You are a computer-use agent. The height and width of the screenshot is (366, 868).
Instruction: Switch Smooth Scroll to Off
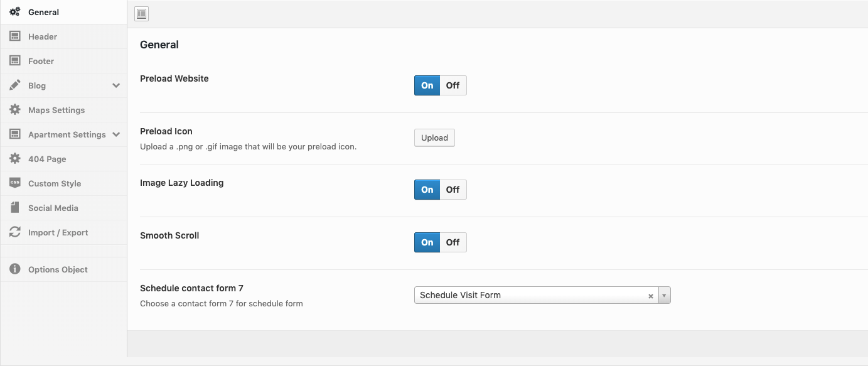(x=453, y=242)
